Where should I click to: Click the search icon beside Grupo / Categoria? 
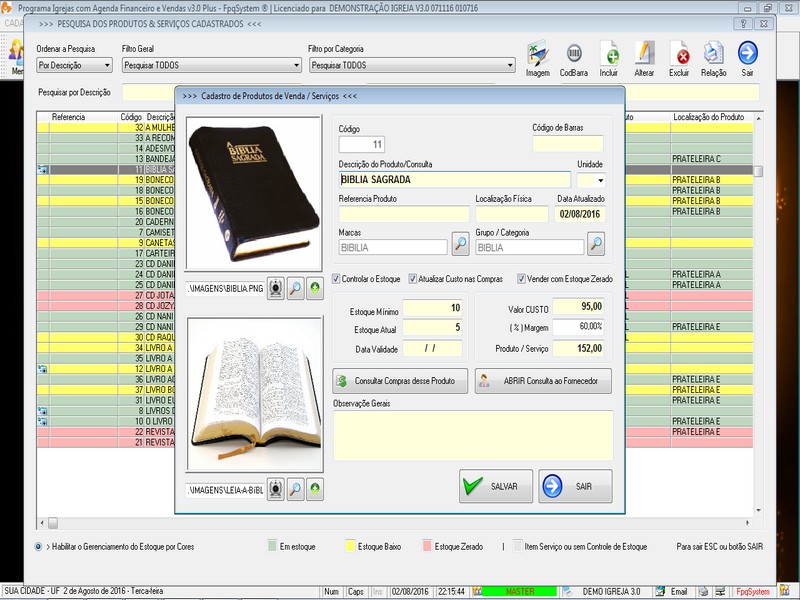click(x=595, y=243)
